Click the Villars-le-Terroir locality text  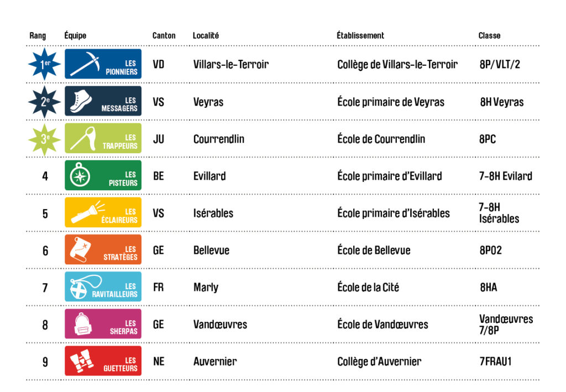coord(231,65)
